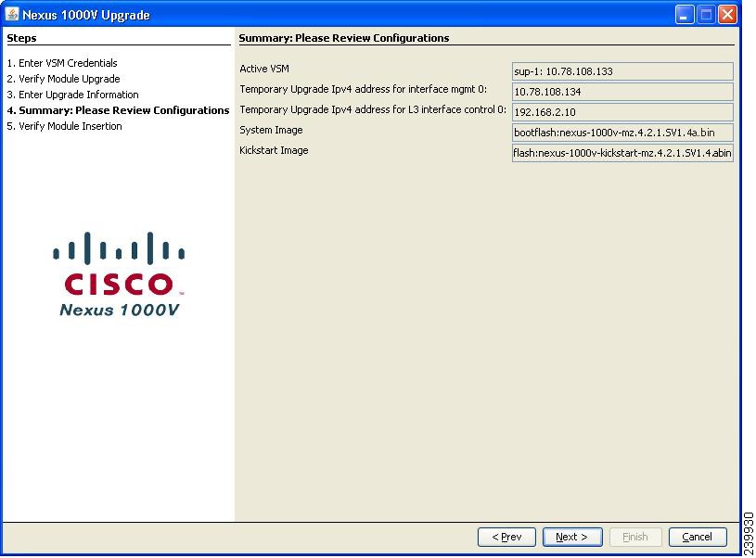Click the L3 control 0 IPv4 address field
The height and width of the screenshot is (558, 756).
coord(622,112)
